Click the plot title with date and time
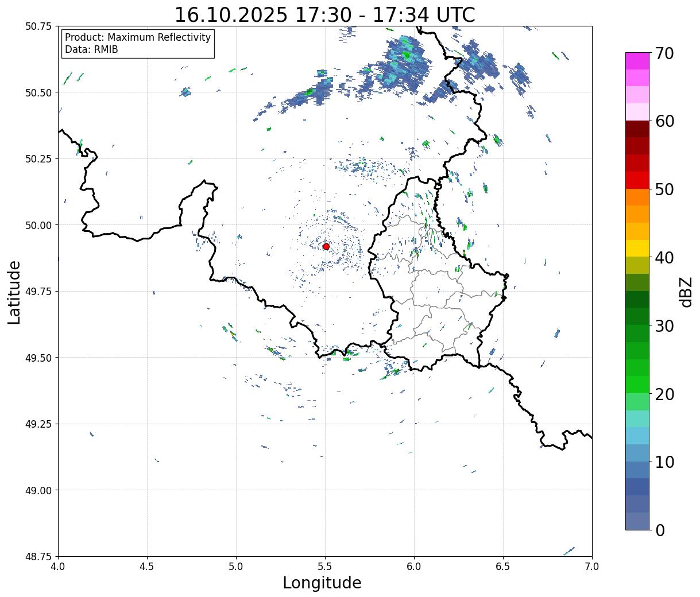 click(x=325, y=14)
